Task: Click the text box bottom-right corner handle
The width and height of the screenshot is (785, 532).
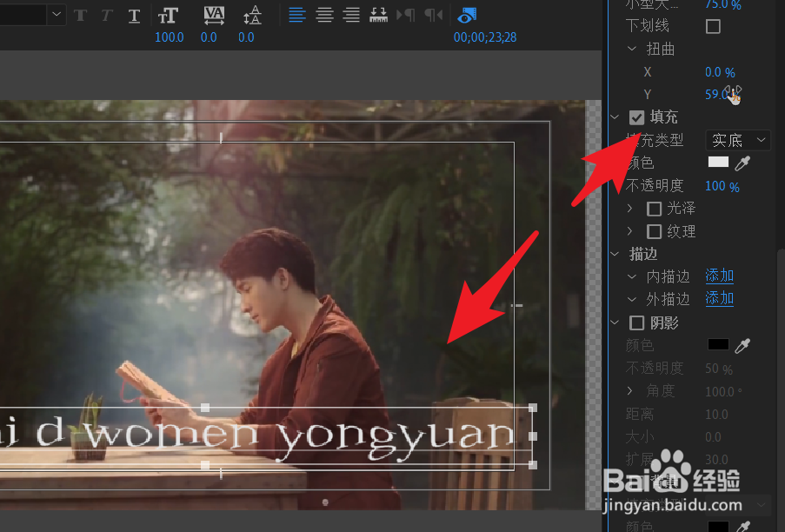Action: [533, 465]
